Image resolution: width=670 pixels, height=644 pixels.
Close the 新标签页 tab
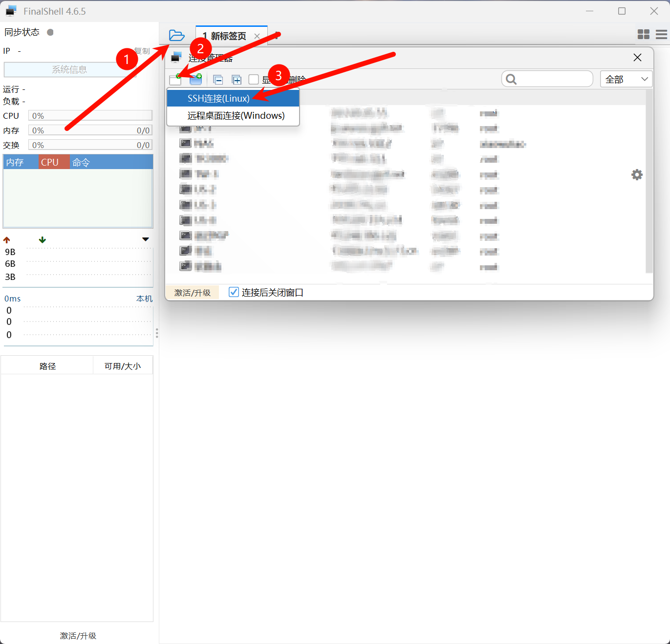click(257, 36)
